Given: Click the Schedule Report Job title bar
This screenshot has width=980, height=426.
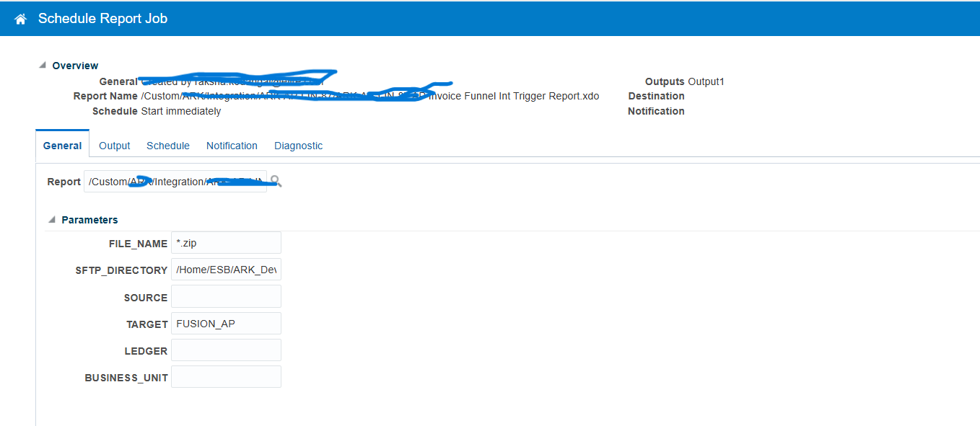Looking at the screenshot, I should point(105,18).
